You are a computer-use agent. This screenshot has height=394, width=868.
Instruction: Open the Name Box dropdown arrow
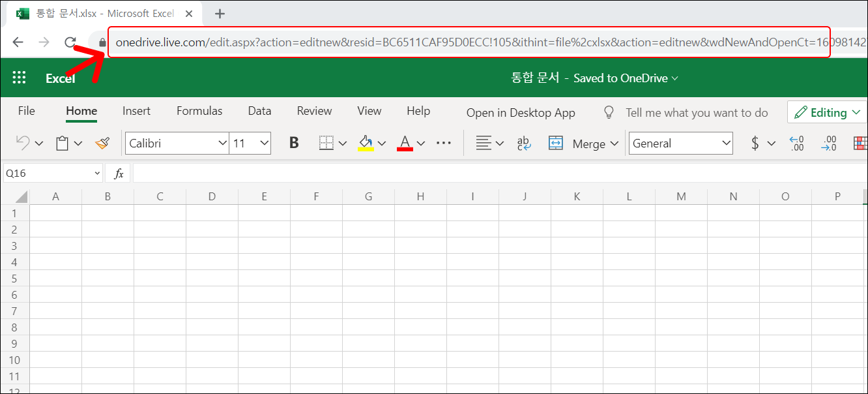[x=98, y=174]
